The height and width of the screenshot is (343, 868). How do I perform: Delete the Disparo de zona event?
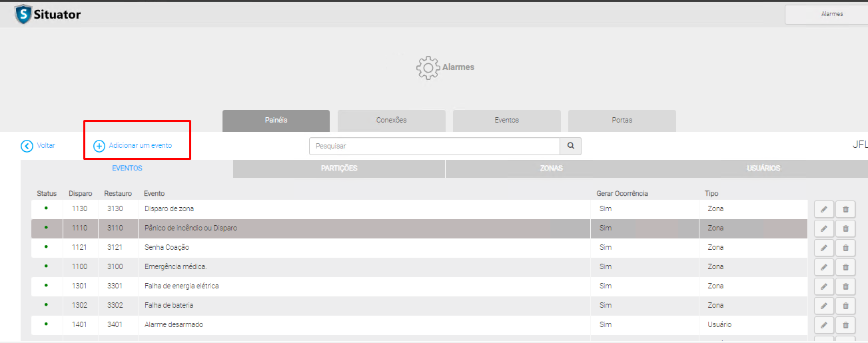coord(845,209)
